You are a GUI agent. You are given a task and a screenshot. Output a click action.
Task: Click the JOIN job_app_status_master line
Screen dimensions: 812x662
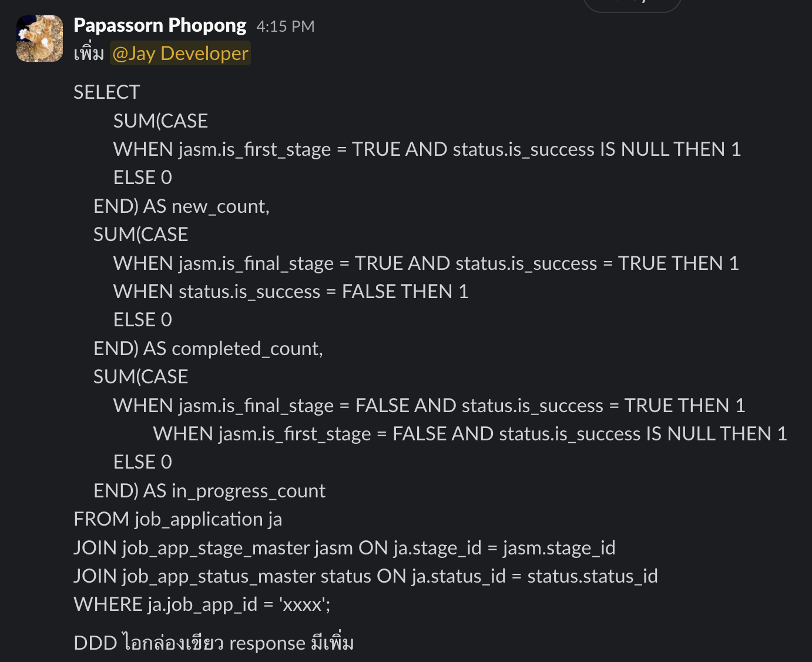(365, 576)
